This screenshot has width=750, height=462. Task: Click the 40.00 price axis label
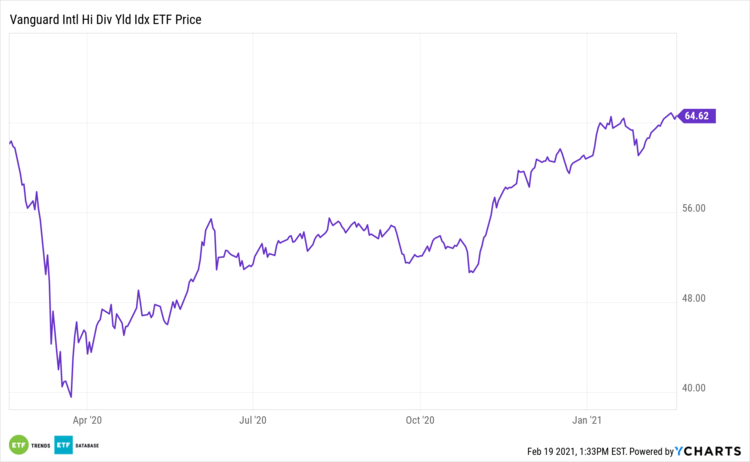coord(694,388)
